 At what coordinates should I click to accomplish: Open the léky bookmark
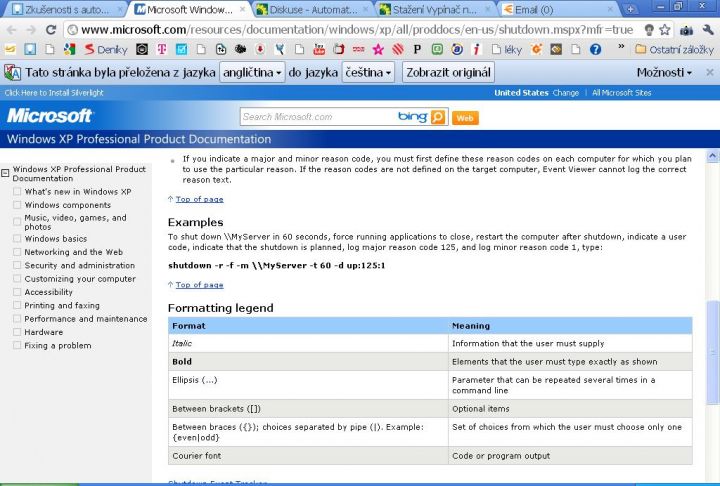click(x=507, y=49)
